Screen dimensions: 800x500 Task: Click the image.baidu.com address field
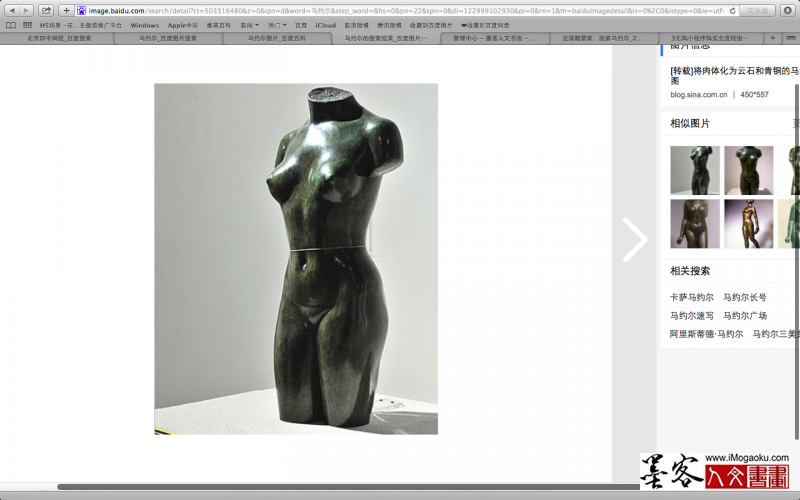click(x=407, y=10)
